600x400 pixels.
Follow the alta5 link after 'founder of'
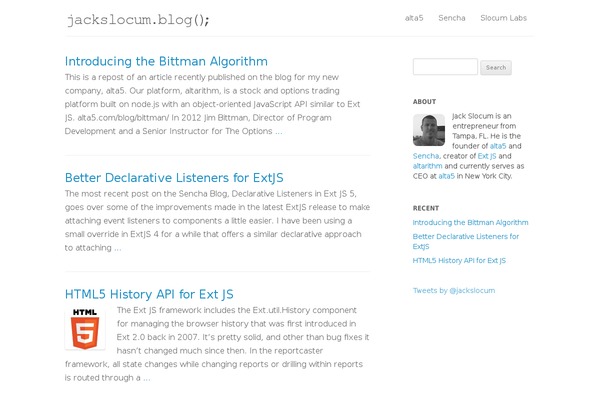coord(498,146)
